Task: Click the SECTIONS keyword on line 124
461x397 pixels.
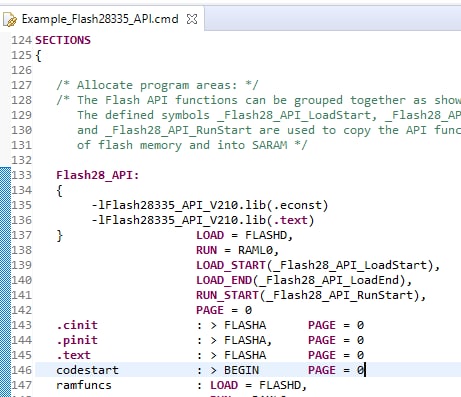Action: [63, 40]
